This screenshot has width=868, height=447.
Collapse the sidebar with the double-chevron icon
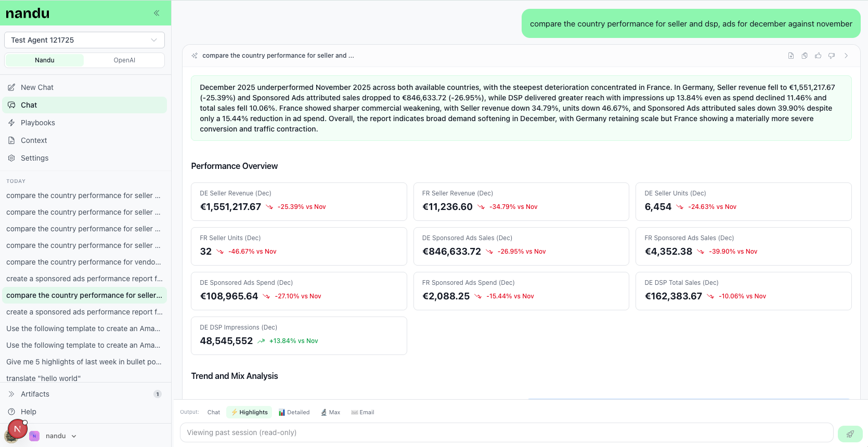click(x=157, y=13)
